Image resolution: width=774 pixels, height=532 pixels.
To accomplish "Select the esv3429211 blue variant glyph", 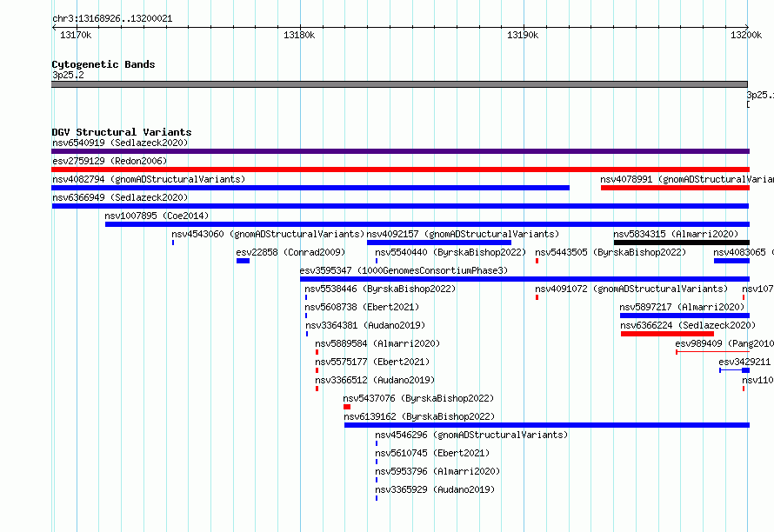I will [735, 370].
